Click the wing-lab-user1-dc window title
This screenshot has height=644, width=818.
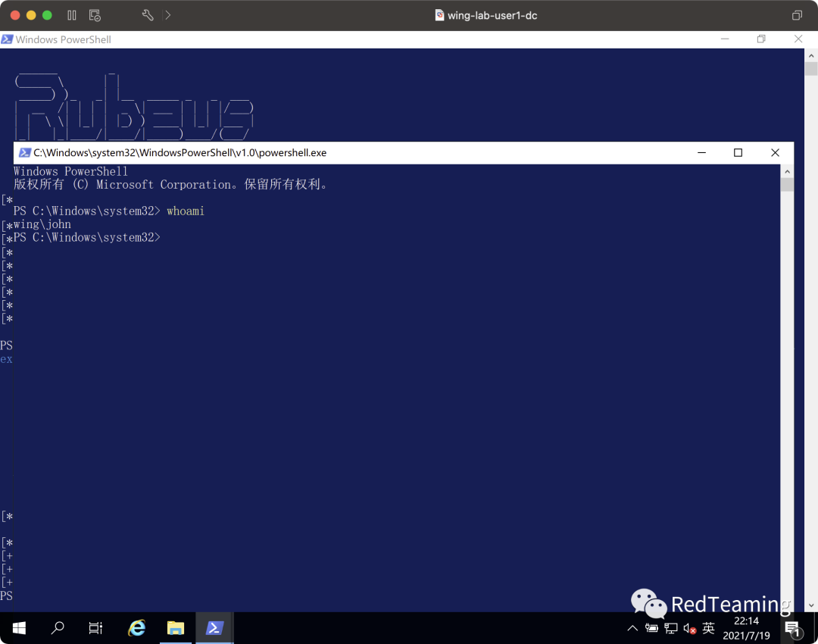tap(492, 16)
